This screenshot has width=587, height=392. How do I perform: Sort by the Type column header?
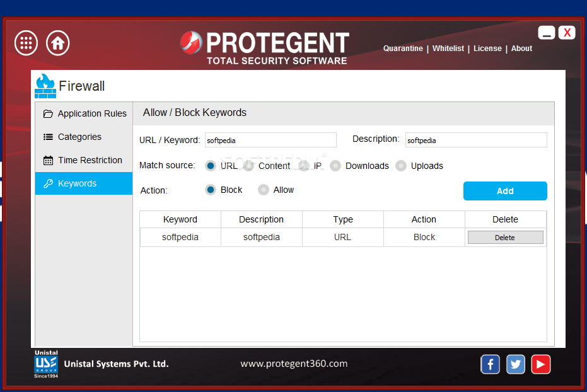(343, 219)
